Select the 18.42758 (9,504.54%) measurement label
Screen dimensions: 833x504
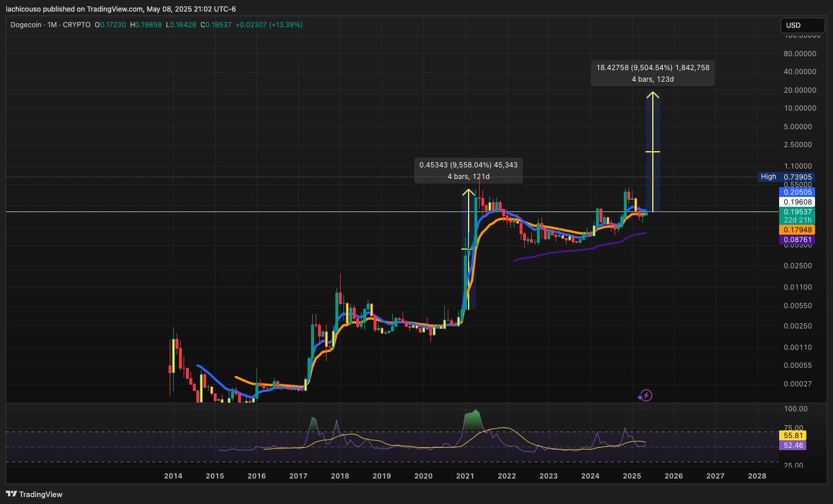(x=653, y=73)
